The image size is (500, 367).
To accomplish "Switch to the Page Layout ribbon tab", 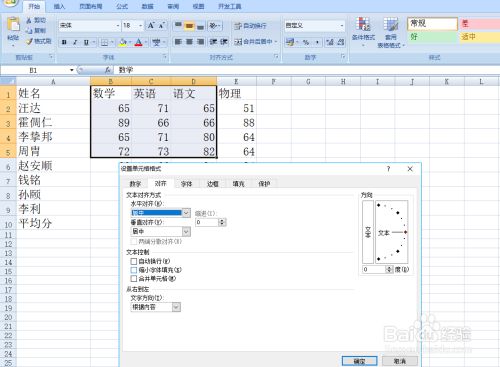I will click(91, 6).
